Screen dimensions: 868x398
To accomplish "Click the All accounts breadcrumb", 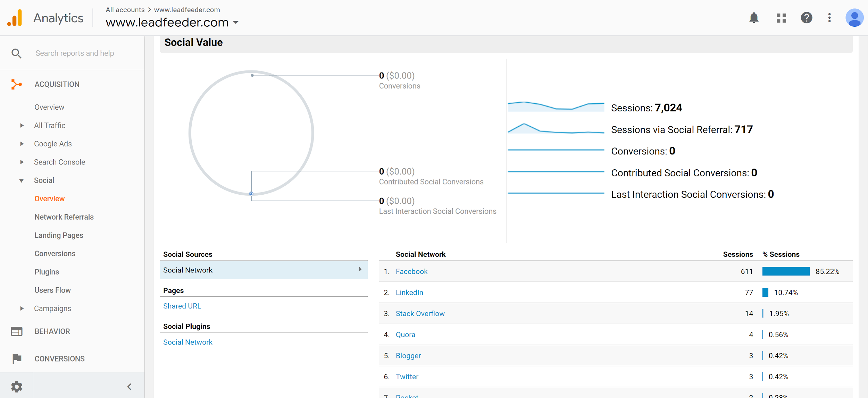I will point(125,10).
